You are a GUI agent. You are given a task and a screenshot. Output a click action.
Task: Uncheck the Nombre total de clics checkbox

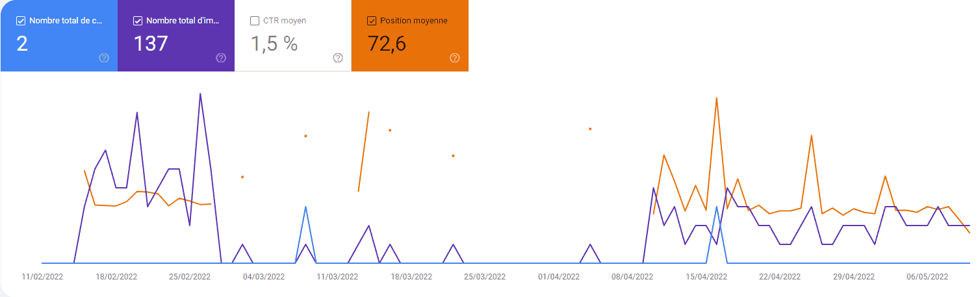[x=21, y=21]
